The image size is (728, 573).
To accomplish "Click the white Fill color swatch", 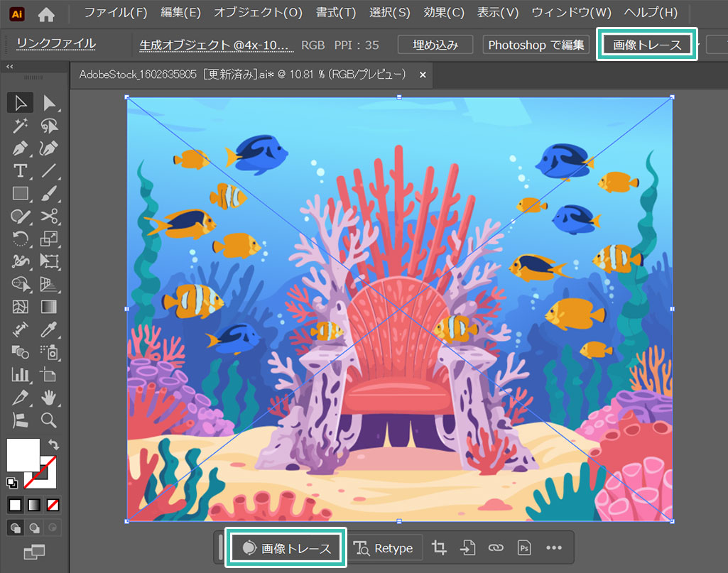I will point(23,454).
